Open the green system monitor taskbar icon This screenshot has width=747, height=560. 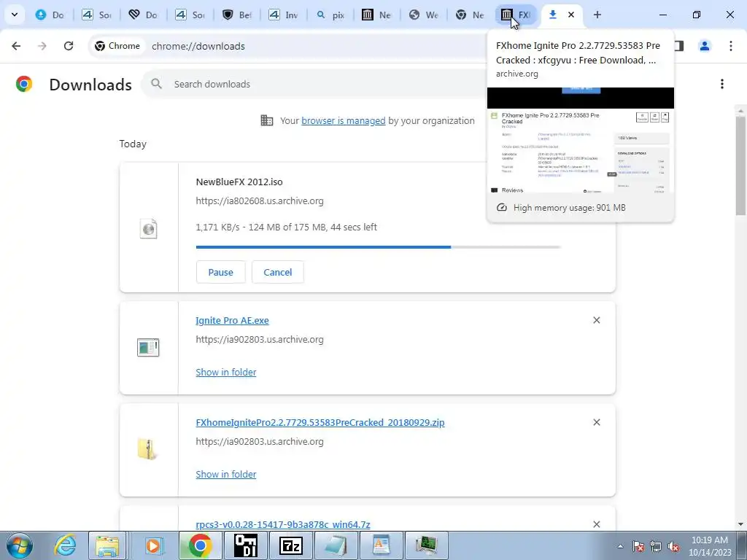tap(426, 545)
